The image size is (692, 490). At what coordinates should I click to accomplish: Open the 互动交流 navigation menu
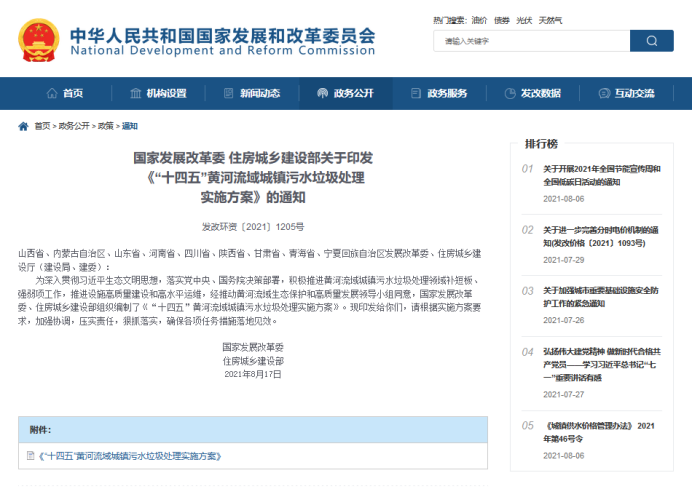coord(626,93)
